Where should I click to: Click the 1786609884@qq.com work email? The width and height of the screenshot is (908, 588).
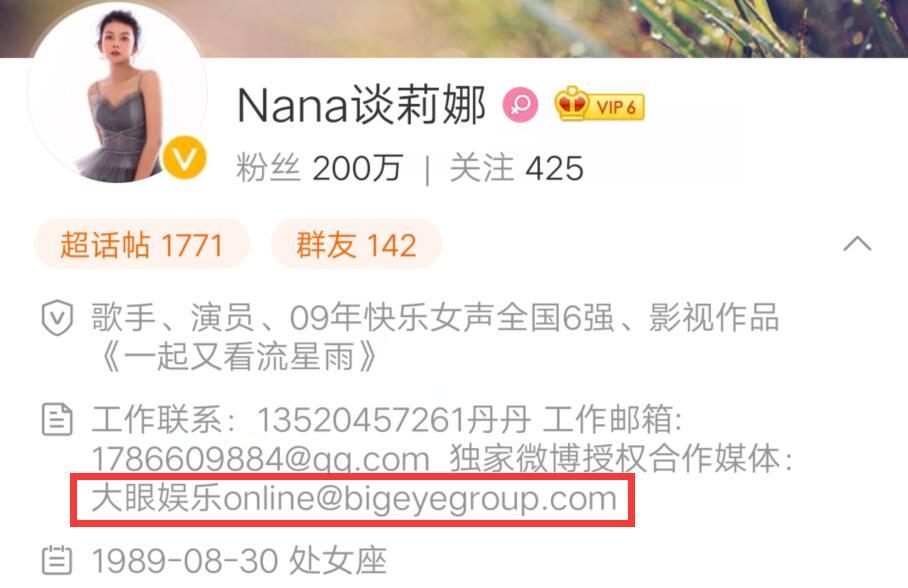coord(261,459)
